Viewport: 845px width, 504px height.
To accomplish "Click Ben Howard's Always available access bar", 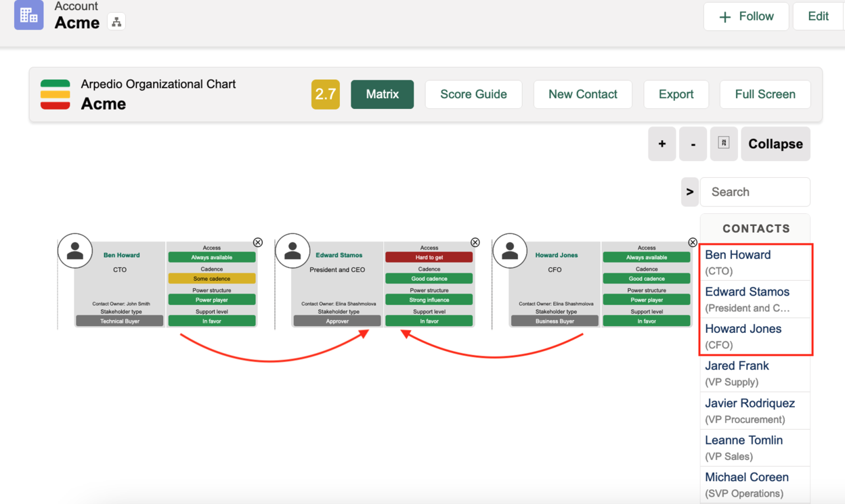I will coord(212,257).
